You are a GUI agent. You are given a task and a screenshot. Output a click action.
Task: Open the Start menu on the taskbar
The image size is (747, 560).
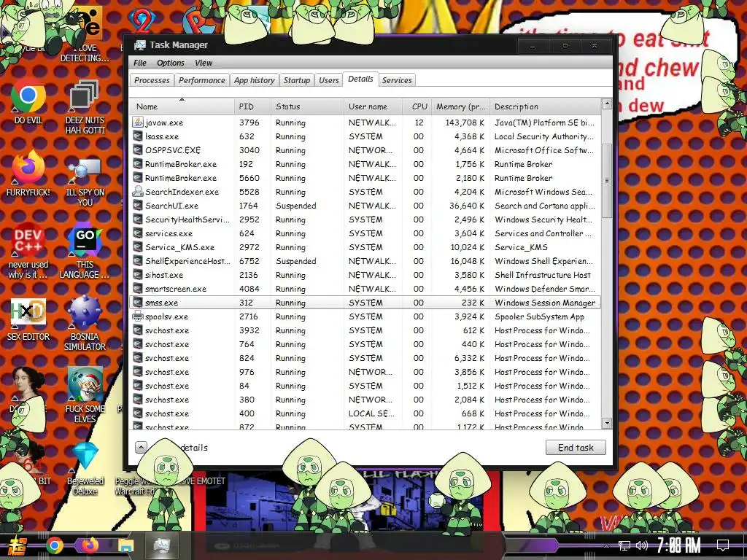pos(18,545)
